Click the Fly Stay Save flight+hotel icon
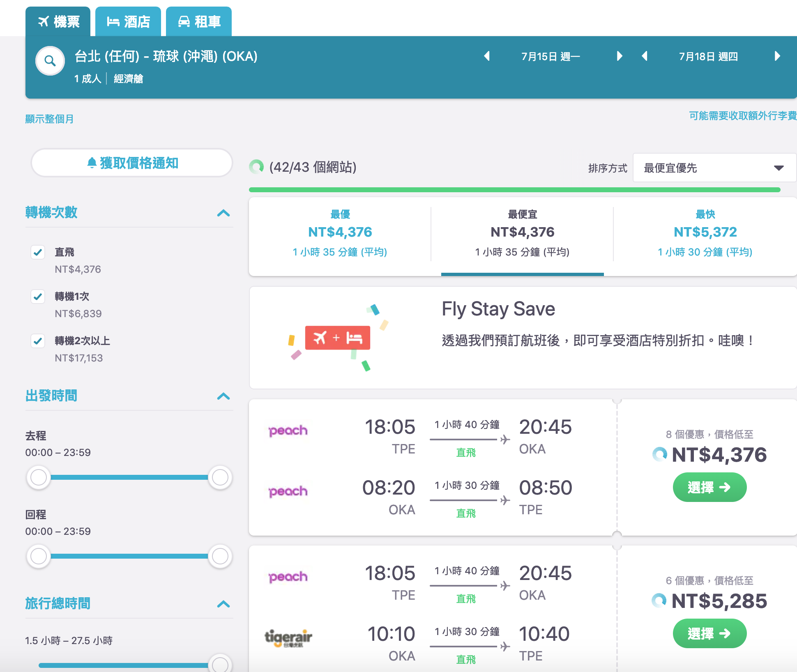This screenshot has width=797, height=672. pos(338,338)
